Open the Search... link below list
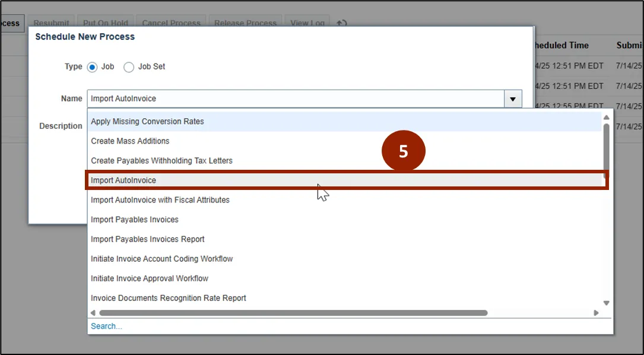Screen dimensions: 644x355 [106, 327]
